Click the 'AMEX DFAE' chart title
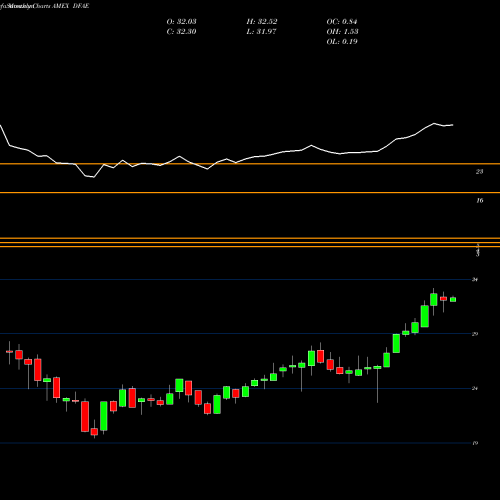 tap(71, 6)
